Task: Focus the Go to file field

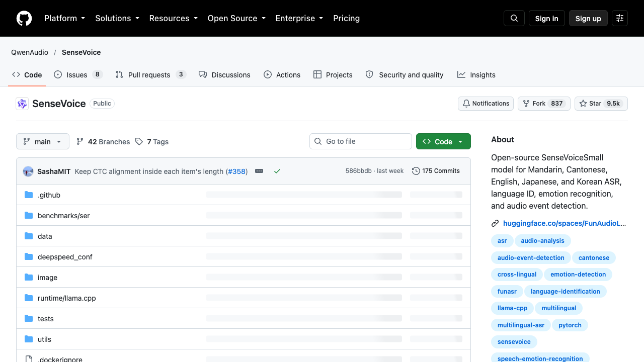Action: 361,141
